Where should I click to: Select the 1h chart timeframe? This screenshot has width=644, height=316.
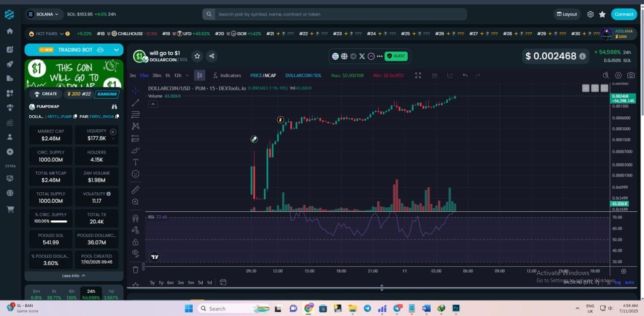pyautogui.click(x=168, y=75)
